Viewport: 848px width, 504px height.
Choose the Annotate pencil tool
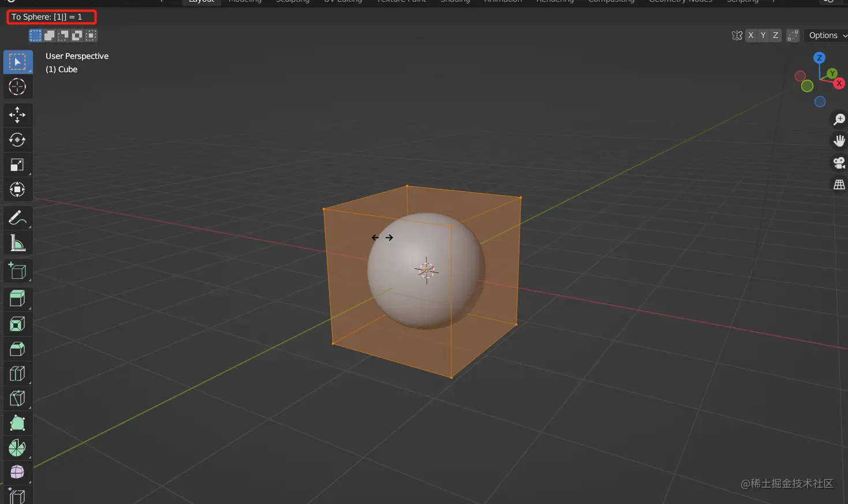coord(18,218)
